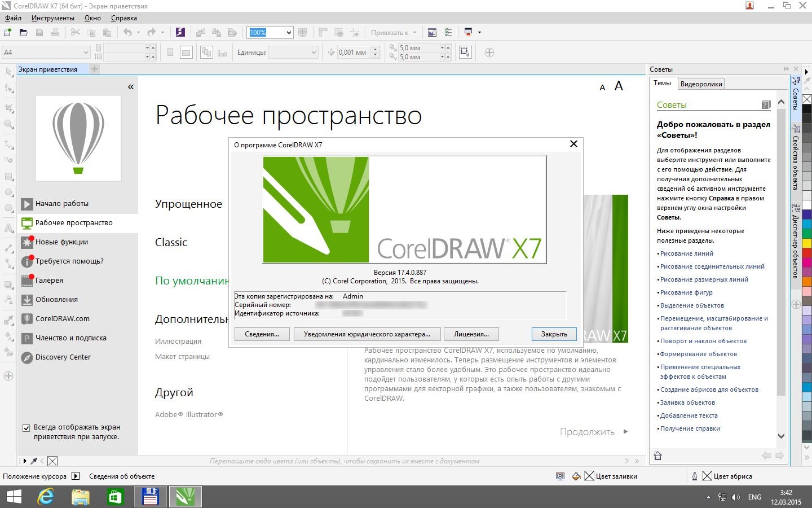Viewport: 812px width, 508px height.
Task: Select the Classic workspace option
Action: pyautogui.click(x=171, y=242)
